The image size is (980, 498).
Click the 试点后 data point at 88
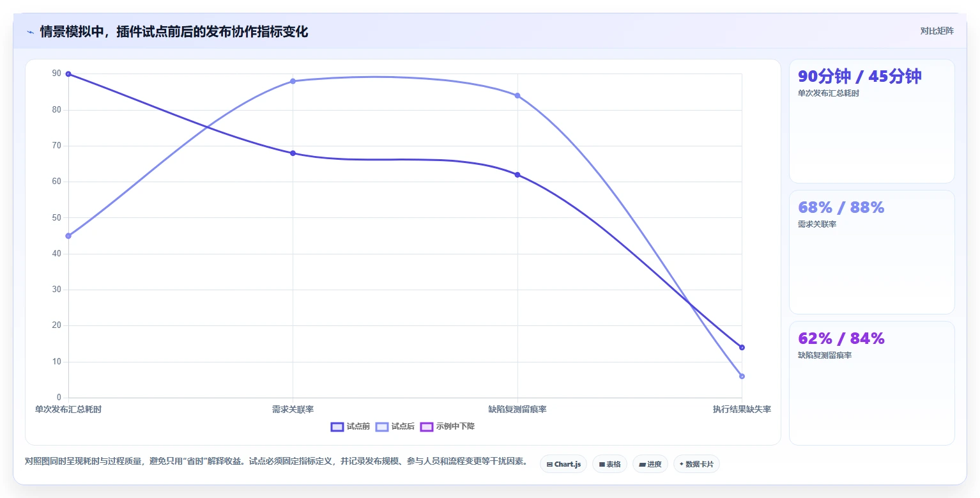coord(293,81)
